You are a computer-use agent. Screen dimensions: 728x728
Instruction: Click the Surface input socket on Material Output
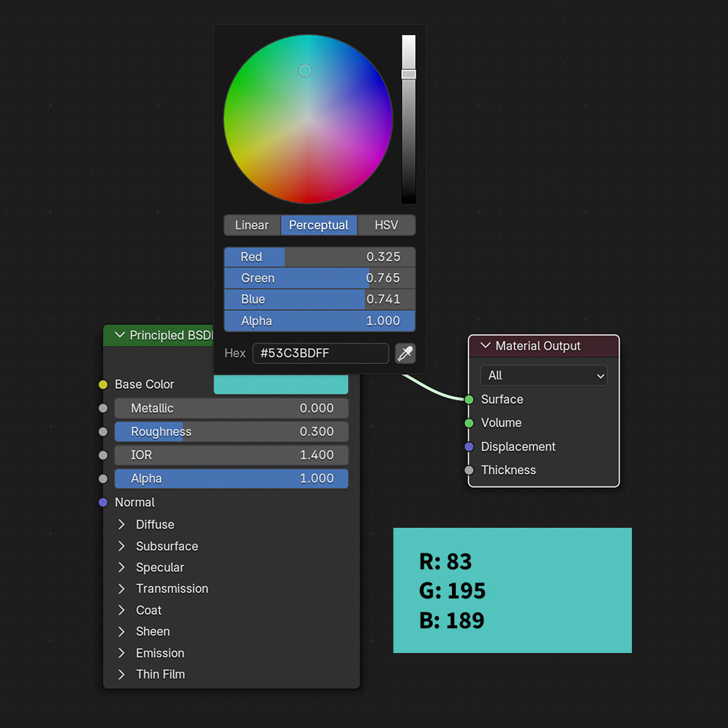pos(470,399)
